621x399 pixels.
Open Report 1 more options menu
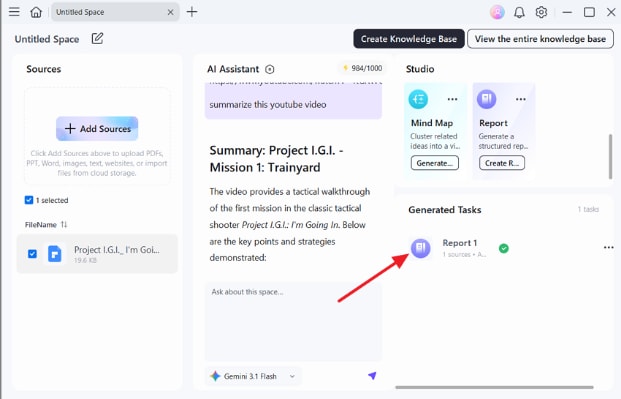point(608,248)
